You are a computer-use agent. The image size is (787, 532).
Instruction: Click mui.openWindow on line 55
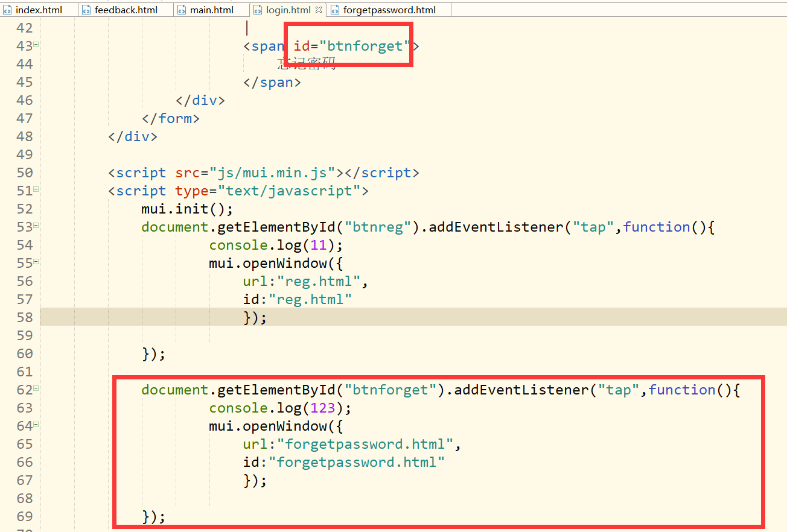[x=268, y=263]
